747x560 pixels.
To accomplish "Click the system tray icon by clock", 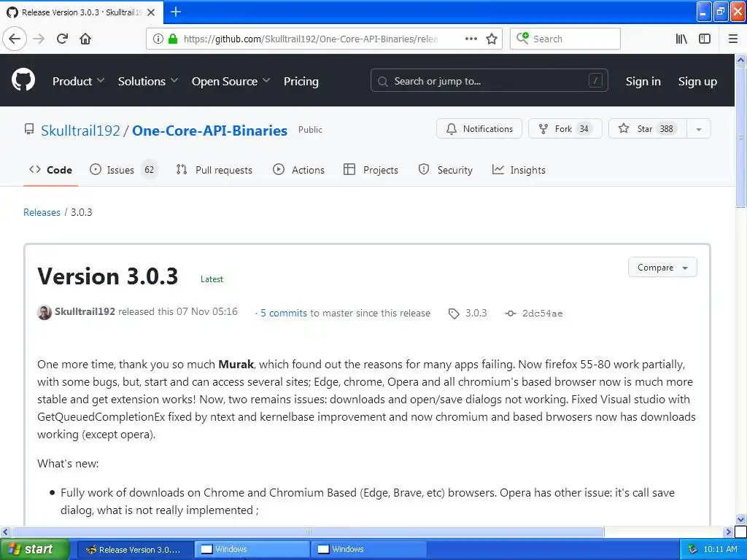I will [693, 549].
